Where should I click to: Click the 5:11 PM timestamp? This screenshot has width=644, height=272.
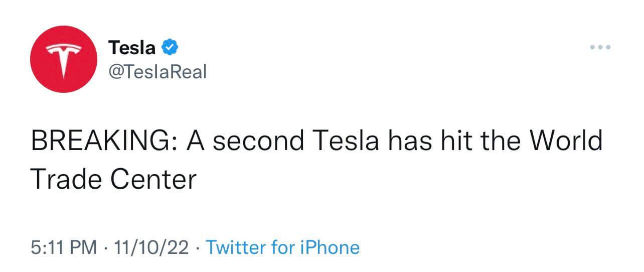[63, 247]
